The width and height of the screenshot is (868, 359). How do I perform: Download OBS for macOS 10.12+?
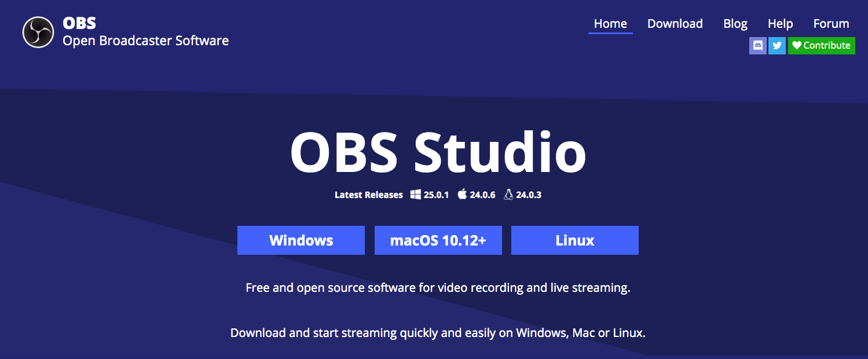pyautogui.click(x=438, y=240)
